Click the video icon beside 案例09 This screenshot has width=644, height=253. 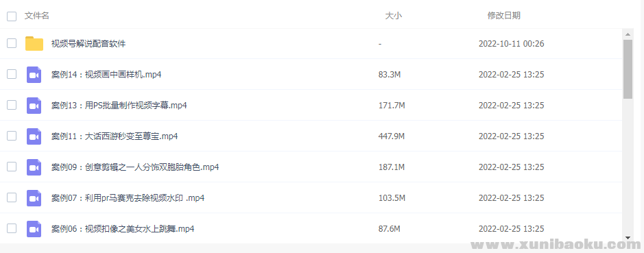(34, 167)
